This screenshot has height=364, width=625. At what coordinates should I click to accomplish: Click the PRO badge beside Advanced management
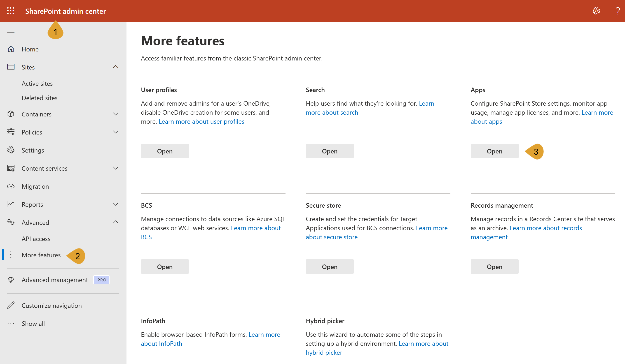point(101,280)
